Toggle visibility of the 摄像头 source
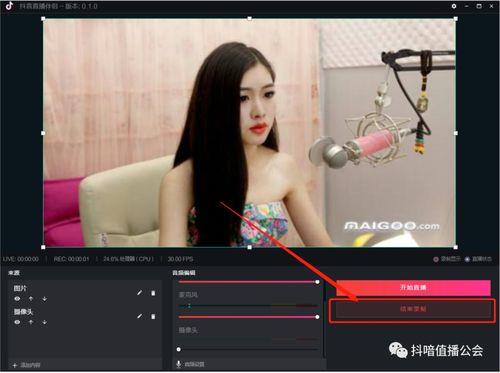The image size is (500, 373). point(17,322)
